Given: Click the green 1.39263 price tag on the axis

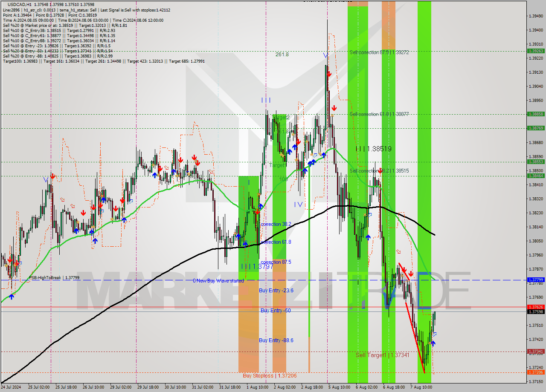Looking at the screenshot, I should (x=535, y=50).
